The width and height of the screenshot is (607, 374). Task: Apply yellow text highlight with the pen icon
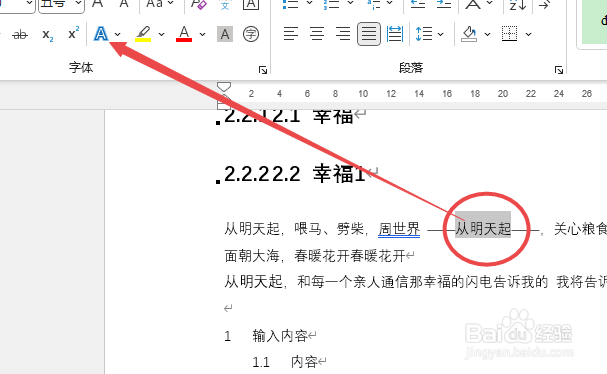(x=143, y=34)
